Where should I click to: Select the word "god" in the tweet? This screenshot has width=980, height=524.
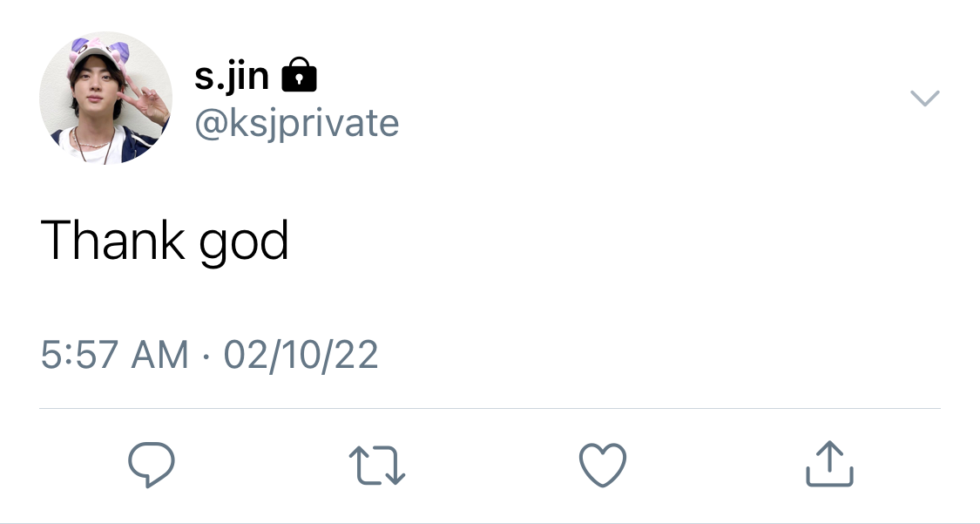[x=244, y=242]
